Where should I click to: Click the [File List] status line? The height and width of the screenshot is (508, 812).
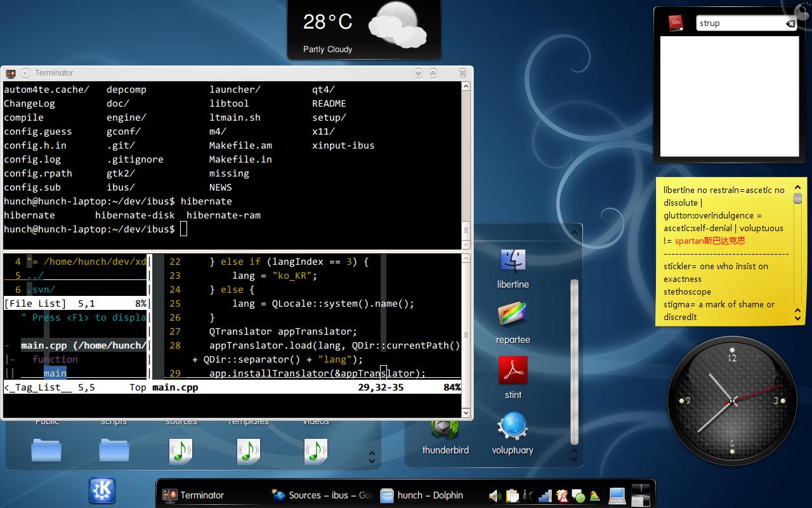point(75,304)
